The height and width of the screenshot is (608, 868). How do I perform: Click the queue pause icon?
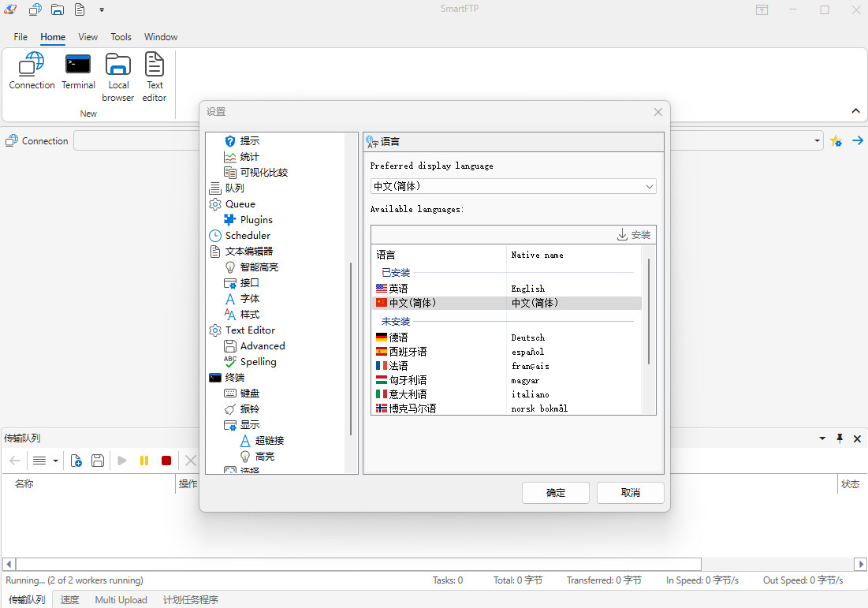tap(144, 461)
